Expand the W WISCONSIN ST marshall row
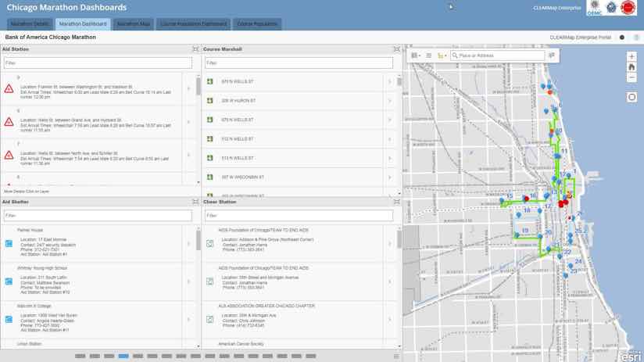 click(390, 177)
